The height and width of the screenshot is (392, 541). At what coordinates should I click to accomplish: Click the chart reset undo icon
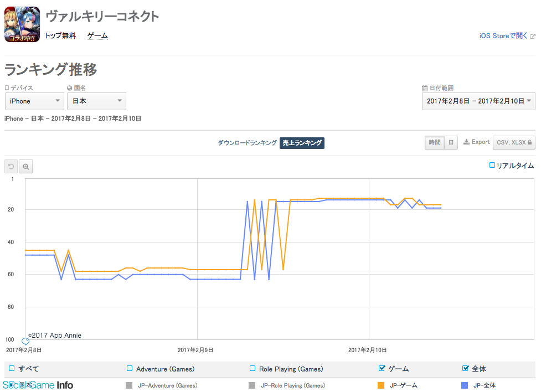[x=11, y=167]
